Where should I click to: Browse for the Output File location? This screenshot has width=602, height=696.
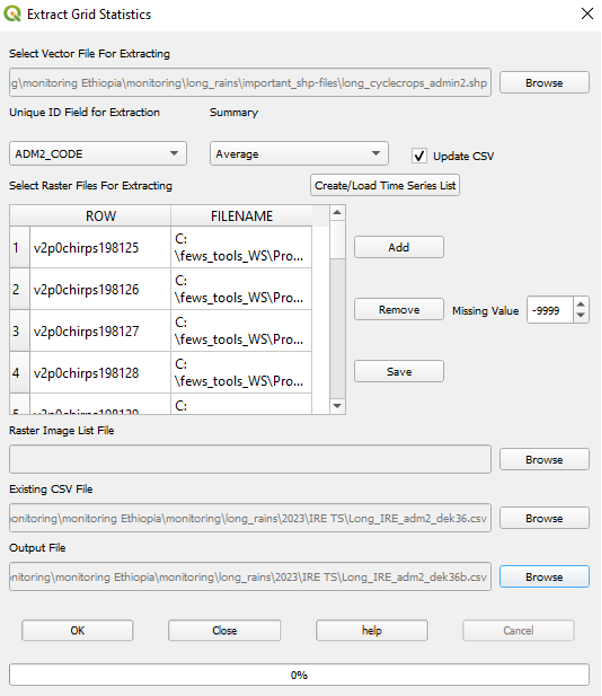tap(544, 577)
